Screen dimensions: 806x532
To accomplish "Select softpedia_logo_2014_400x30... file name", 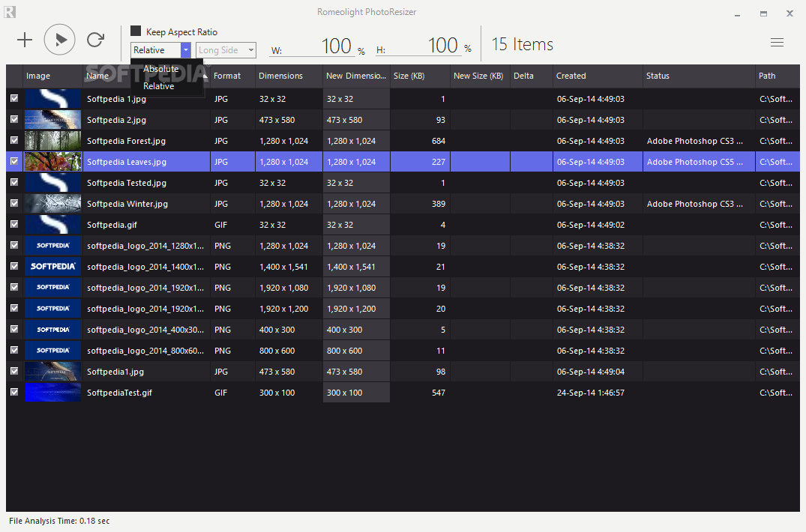I will coord(145,330).
